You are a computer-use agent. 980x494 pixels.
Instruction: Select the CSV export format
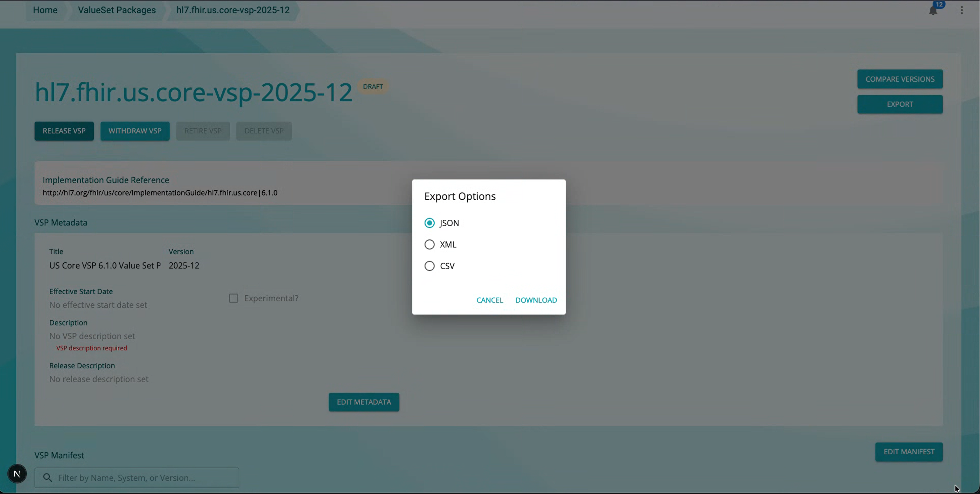click(429, 266)
